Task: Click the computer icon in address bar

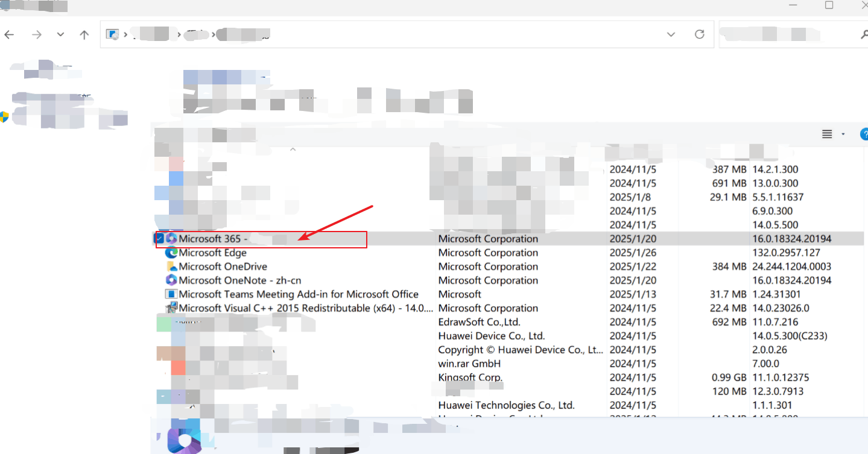Action: point(112,34)
